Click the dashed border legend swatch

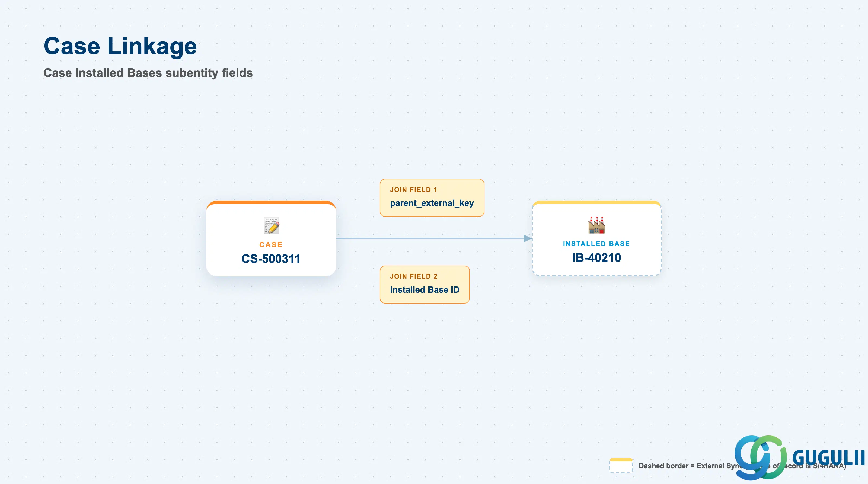(621, 466)
